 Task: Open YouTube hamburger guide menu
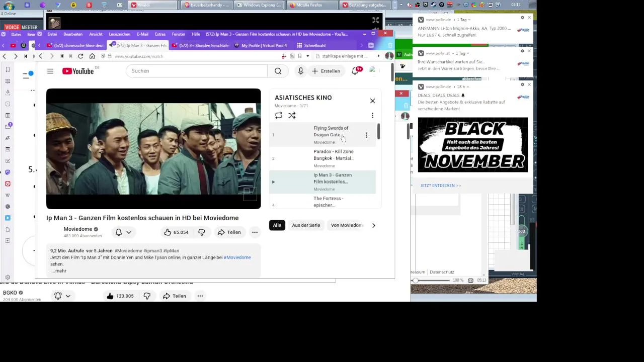[50, 71]
